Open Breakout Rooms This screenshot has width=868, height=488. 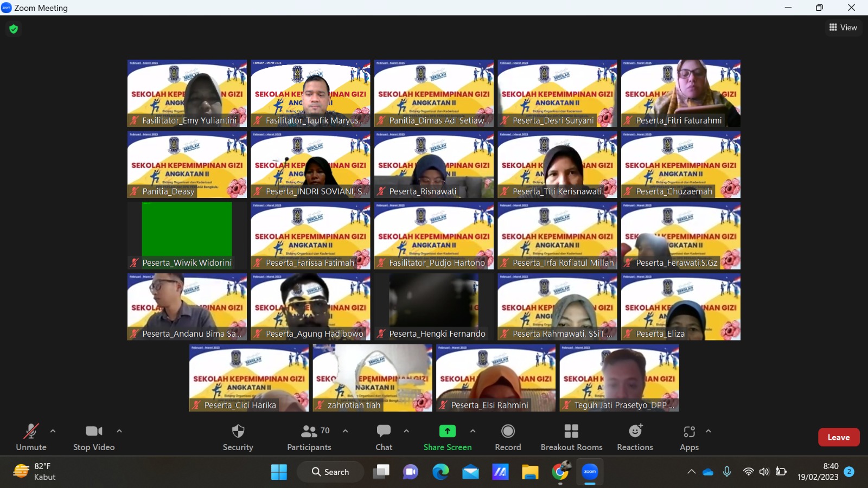[x=571, y=437]
